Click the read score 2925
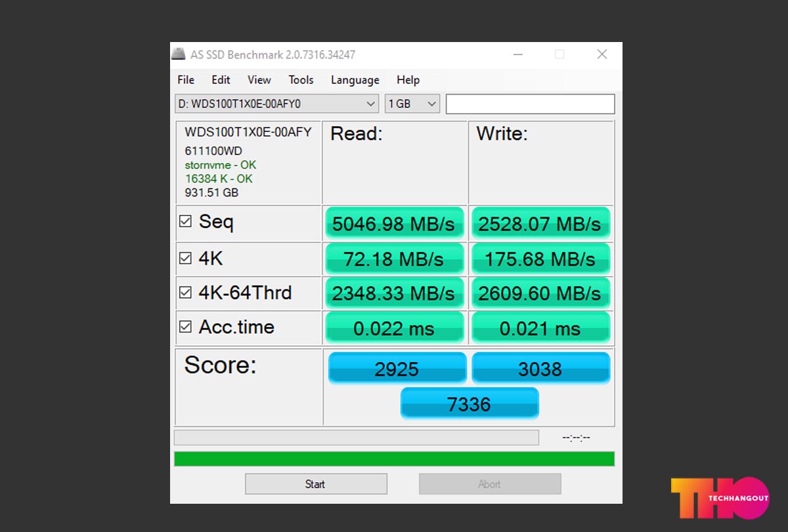Screen dimensions: 788x532 point(397,368)
